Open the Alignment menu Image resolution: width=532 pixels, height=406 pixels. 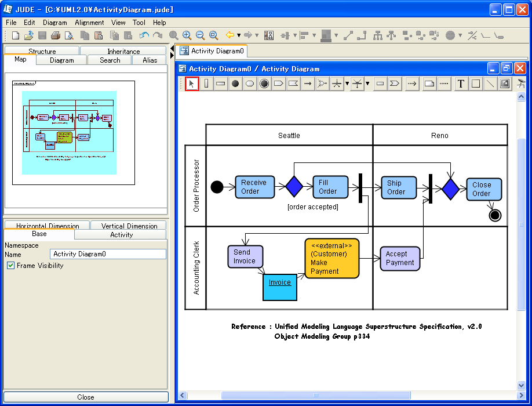point(89,23)
